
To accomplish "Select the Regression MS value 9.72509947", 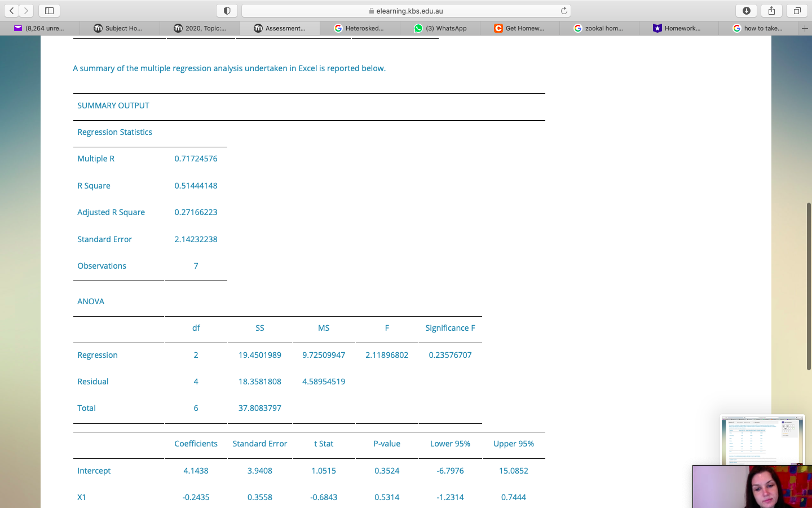I will pyautogui.click(x=324, y=355).
